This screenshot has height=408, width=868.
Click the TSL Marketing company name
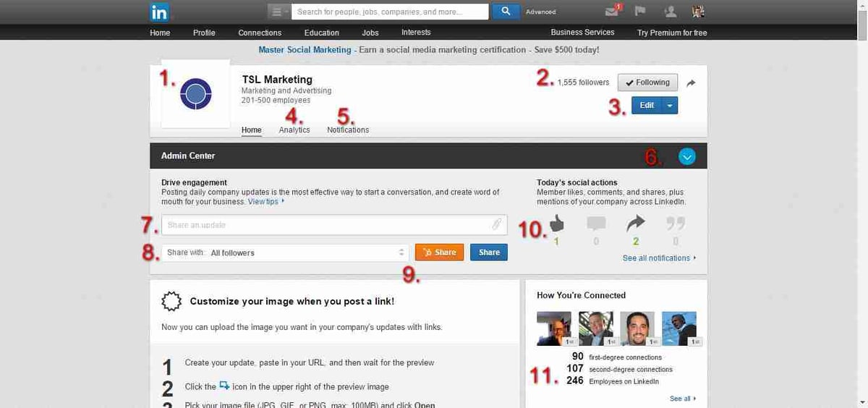click(x=277, y=80)
